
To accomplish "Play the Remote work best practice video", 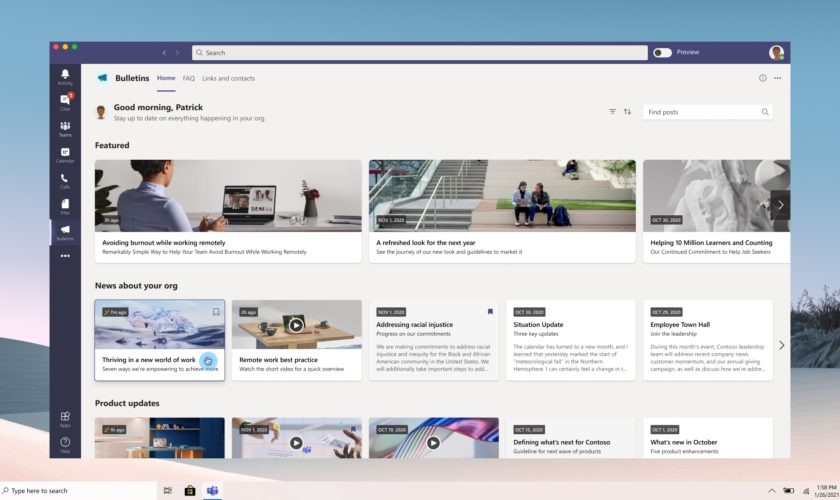I will pyautogui.click(x=296, y=325).
